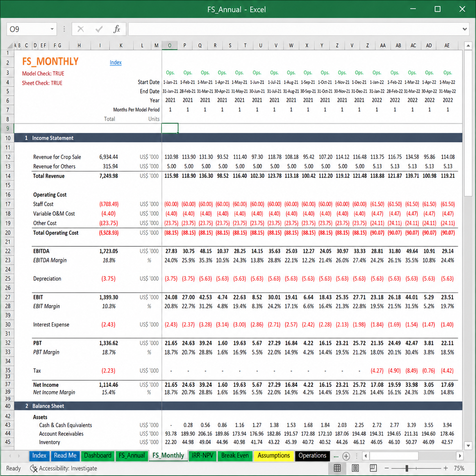The image size is (476, 476).
Task: Open the Assumptions sheet tab
Action: click(274, 456)
